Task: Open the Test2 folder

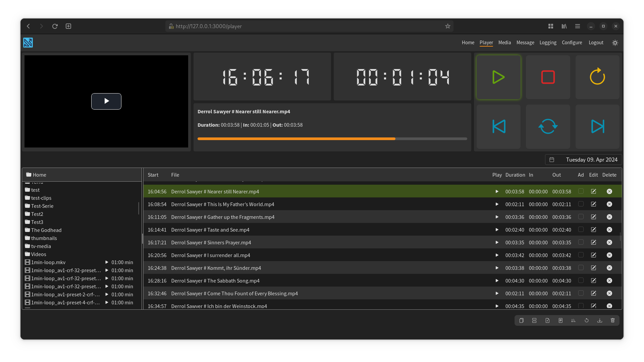Action: tap(34, 214)
